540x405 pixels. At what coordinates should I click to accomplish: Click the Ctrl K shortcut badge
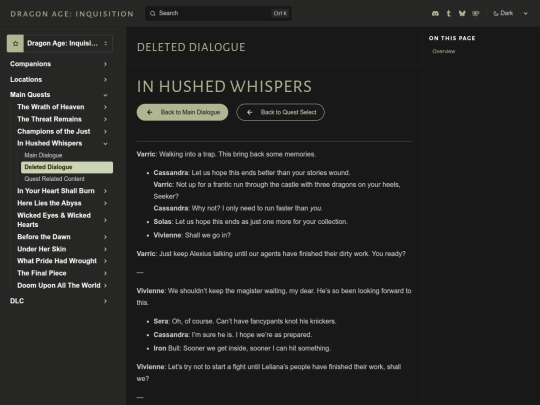[280, 13]
